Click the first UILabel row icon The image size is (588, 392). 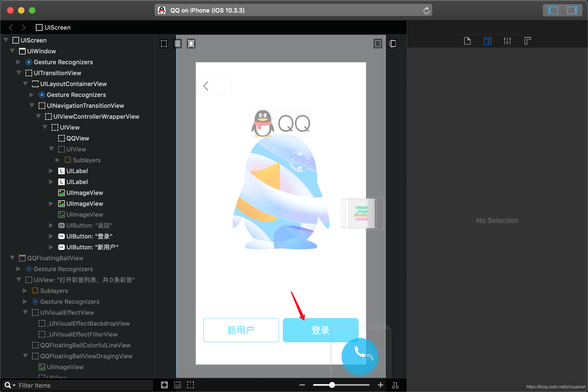(x=62, y=171)
